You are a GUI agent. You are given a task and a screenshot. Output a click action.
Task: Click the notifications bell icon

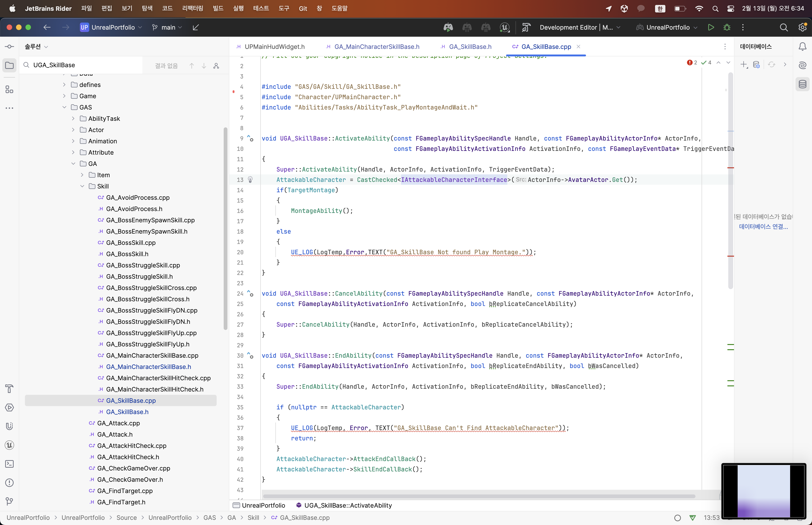(802, 47)
